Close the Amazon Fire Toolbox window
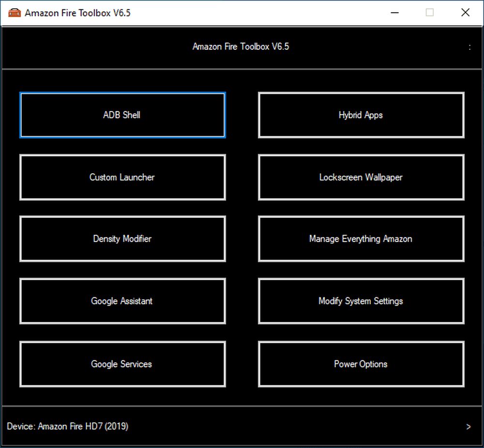Image resolution: width=484 pixels, height=448 pixels. [465, 13]
